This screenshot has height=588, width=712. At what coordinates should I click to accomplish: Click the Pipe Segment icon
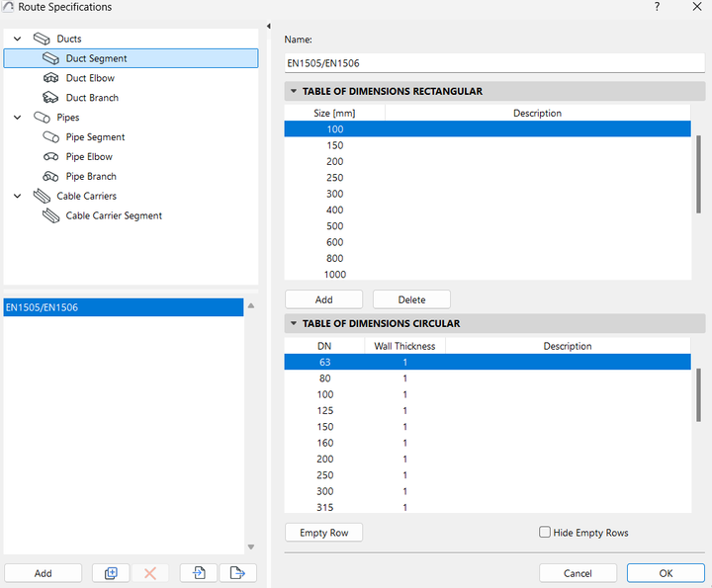click(50, 137)
